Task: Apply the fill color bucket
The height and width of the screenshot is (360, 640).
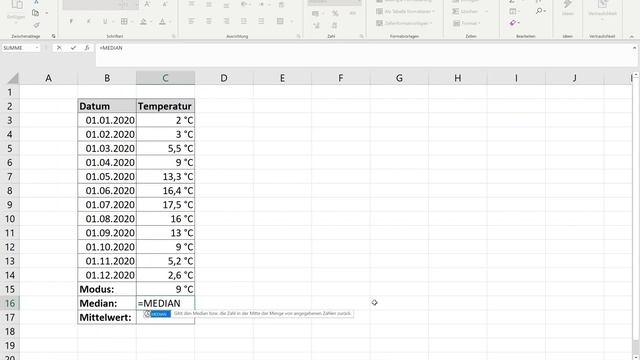Action: click(x=143, y=22)
